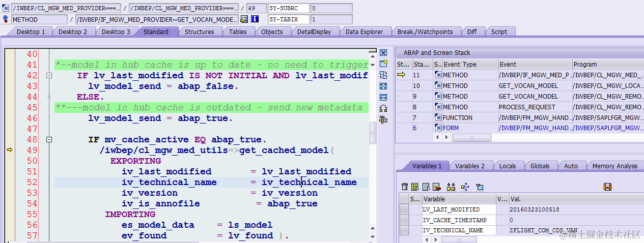This screenshot has height=243, width=644.
Task: Select the row selector for LV_LAST_MODIFIED
Action: click(x=404, y=209)
